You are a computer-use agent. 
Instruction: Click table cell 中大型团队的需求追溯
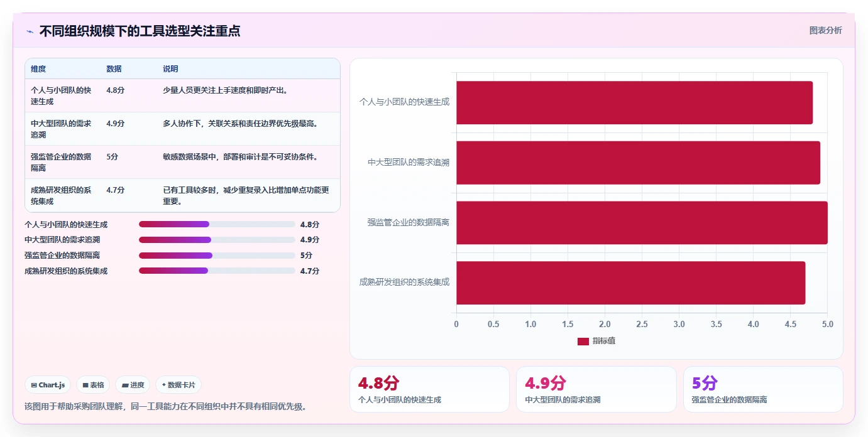pos(61,129)
